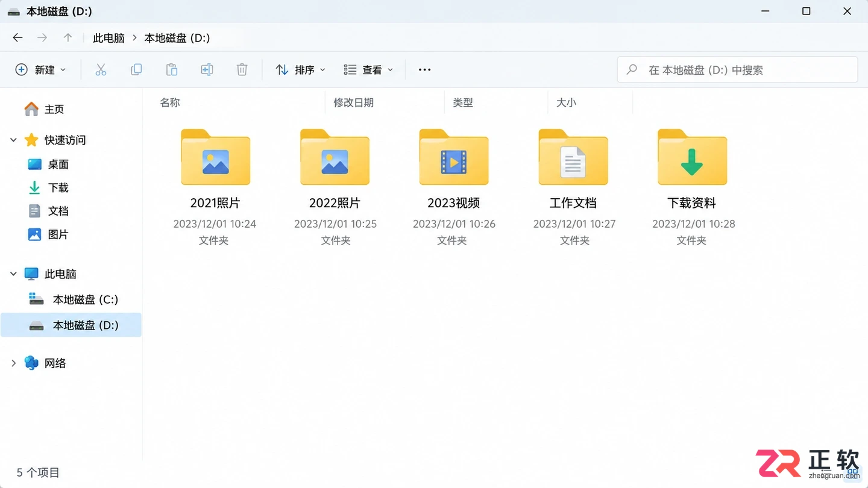Click 此电脑 in the address breadcrumb

point(108,38)
